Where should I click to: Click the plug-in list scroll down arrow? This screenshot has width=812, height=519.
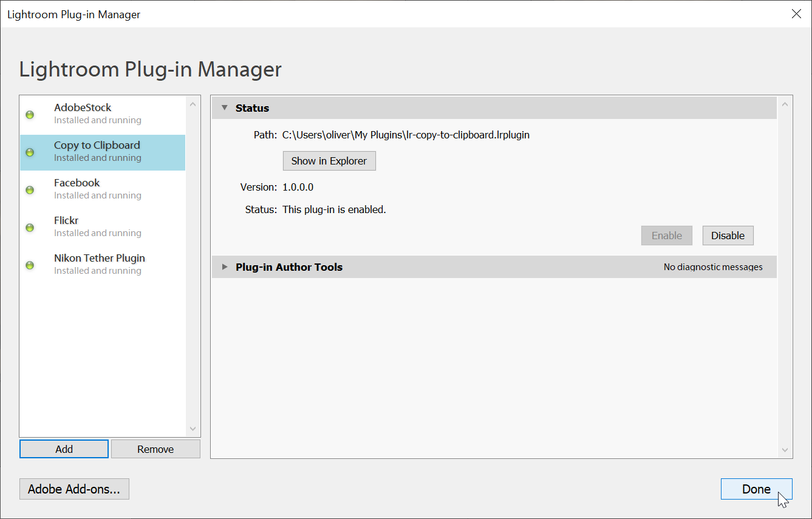[x=193, y=429]
